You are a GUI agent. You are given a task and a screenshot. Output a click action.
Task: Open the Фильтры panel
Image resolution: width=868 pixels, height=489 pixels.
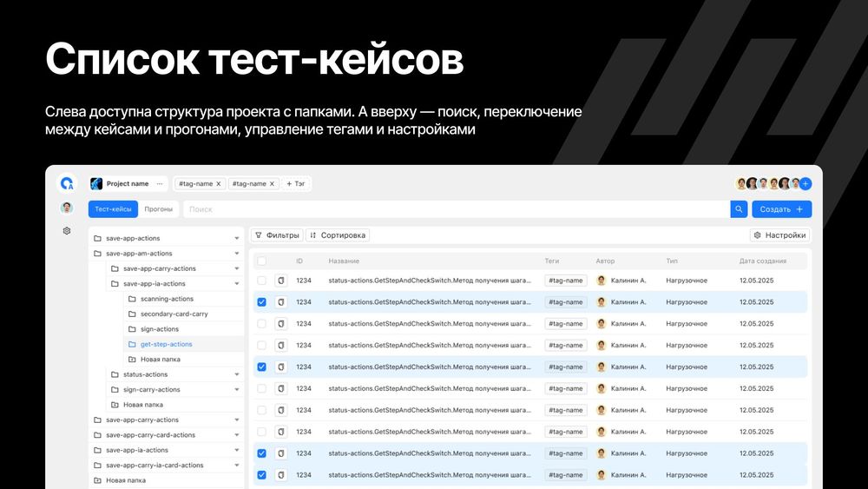[277, 235]
